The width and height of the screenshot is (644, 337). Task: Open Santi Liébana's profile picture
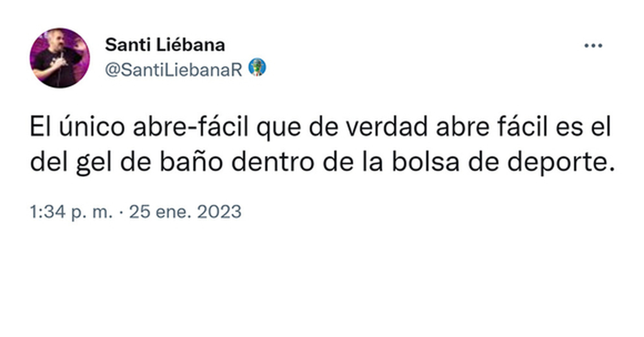(60, 58)
